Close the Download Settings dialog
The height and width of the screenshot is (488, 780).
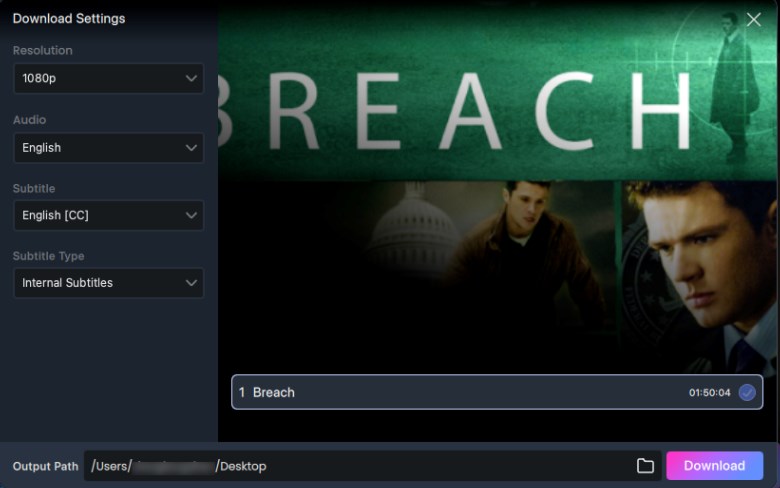click(x=754, y=19)
